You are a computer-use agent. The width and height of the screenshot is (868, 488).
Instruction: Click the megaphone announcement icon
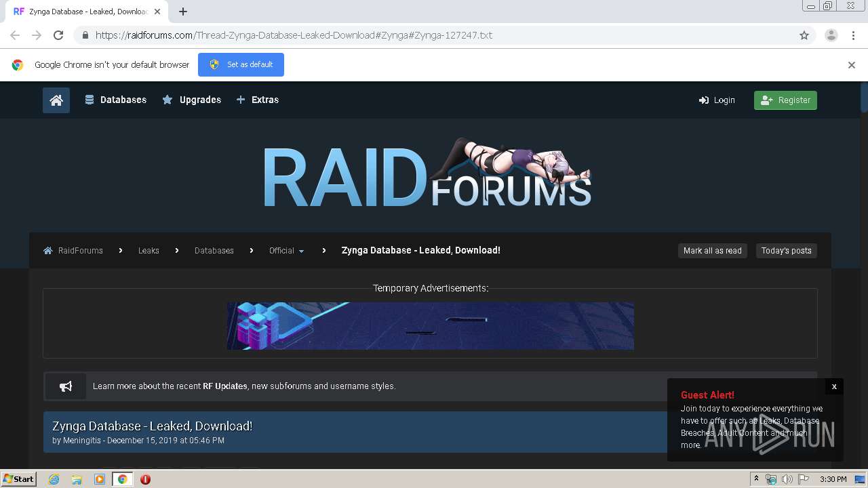point(66,386)
